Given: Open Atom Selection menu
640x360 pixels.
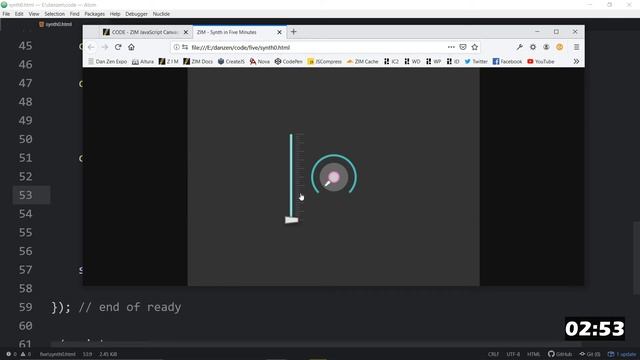Looking at the screenshot, I should [55, 14].
